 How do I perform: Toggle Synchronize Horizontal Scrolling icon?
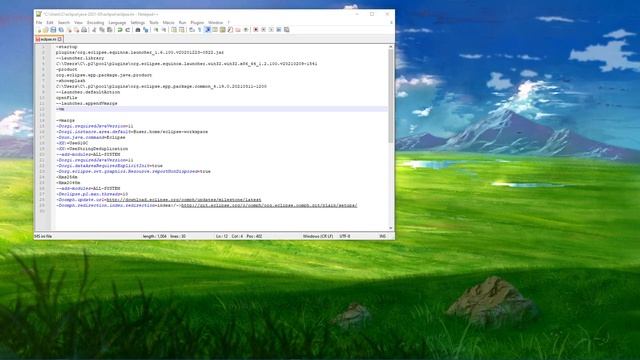[182, 30]
